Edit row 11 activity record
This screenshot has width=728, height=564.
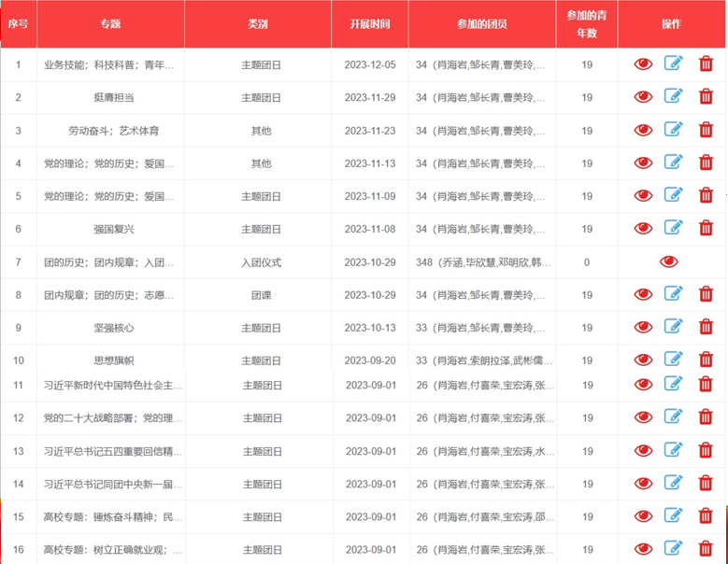674,384
